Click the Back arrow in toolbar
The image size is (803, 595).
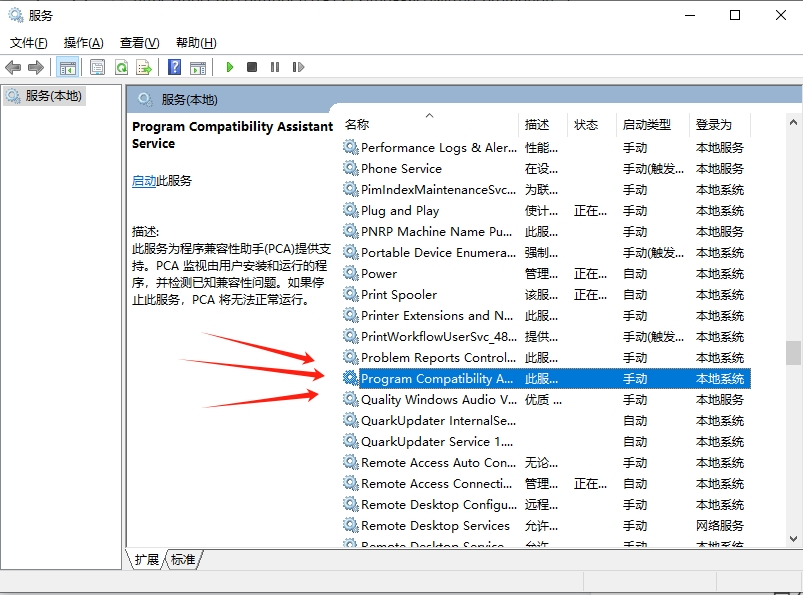coord(13,67)
